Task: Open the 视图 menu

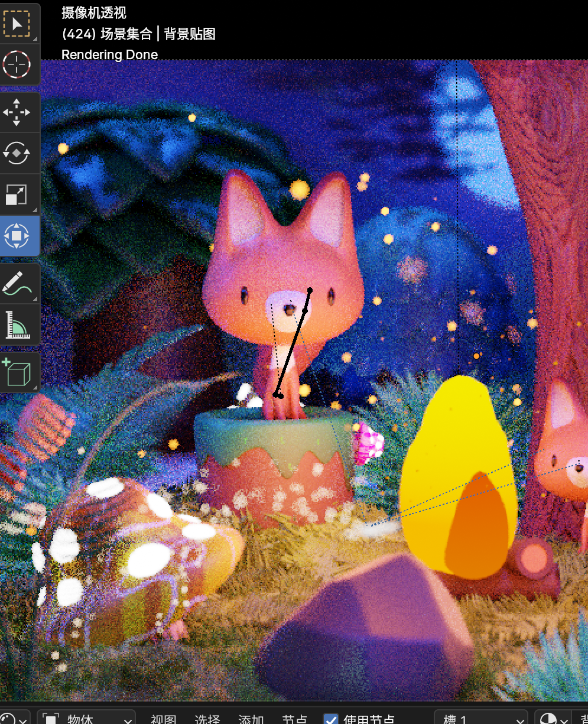Action: (x=163, y=719)
